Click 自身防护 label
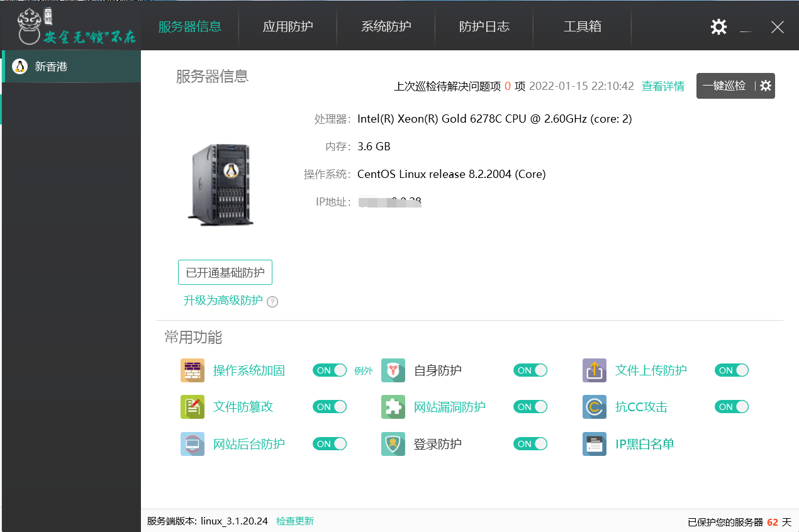Image resolution: width=799 pixels, height=532 pixels. (x=438, y=370)
